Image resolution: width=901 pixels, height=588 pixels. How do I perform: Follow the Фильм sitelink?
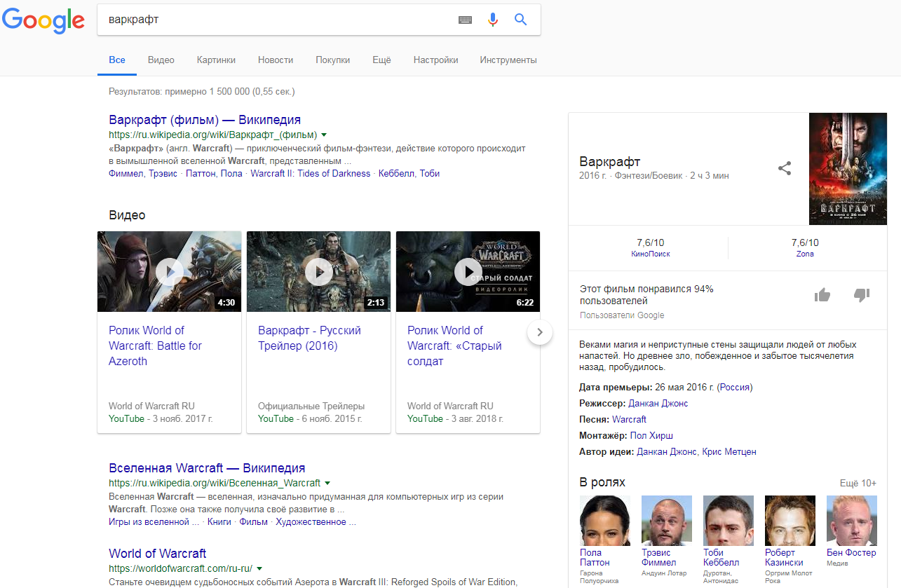[254, 522]
